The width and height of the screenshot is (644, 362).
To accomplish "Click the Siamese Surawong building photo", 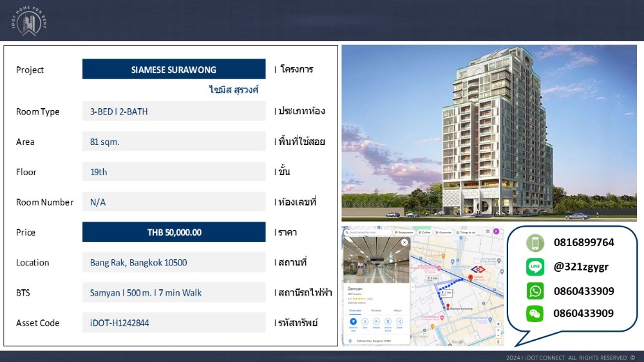I will click(489, 133).
